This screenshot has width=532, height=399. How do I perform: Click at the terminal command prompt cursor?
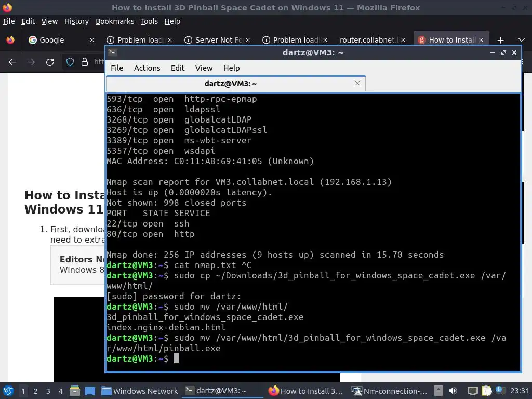click(177, 358)
